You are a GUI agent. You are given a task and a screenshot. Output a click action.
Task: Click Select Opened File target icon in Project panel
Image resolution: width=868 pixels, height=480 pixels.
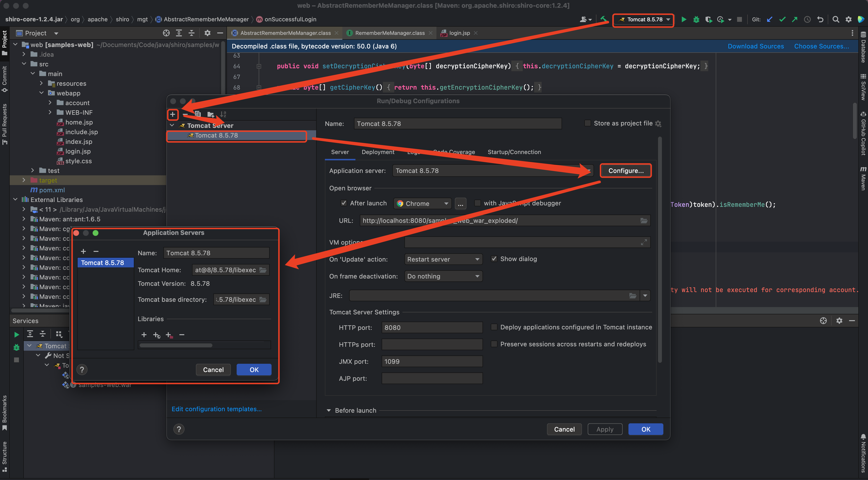(x=166, y=33)
